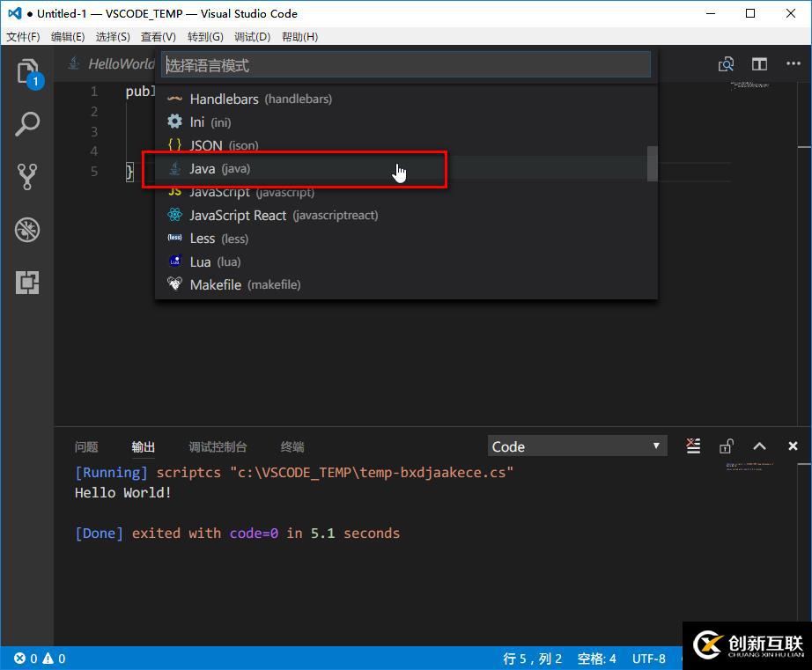The width and height of the screenshot is (812, 670).
Task: Open the 选择(S) menu
Action: pyautogui.click(x=113, y=37)
